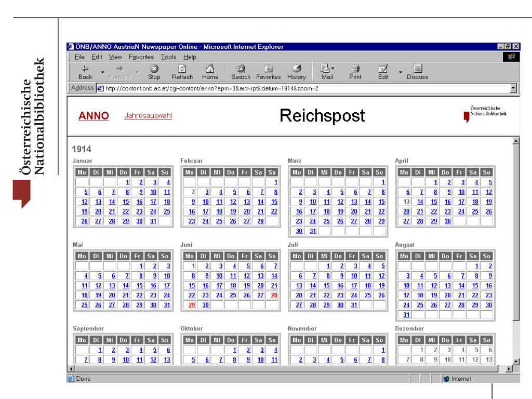Image resolution: width=532 pixels, height=399 pixels.
Task: Open the File menu
Action: click(x=79, y=57)
